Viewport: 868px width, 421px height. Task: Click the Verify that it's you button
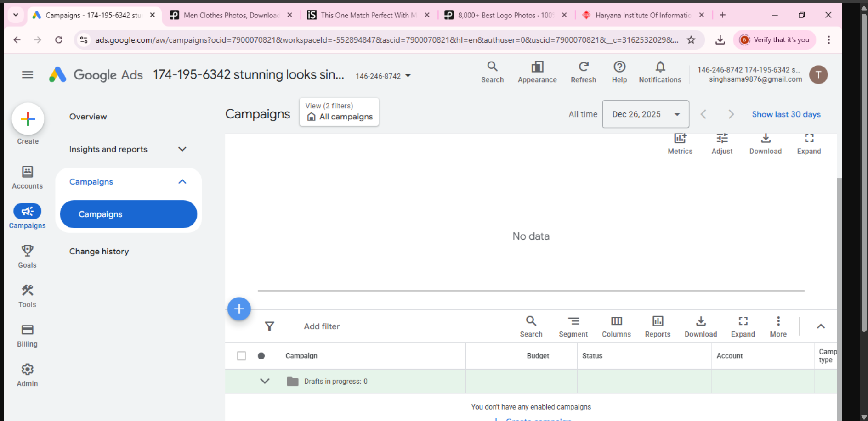tap(775, 40)
